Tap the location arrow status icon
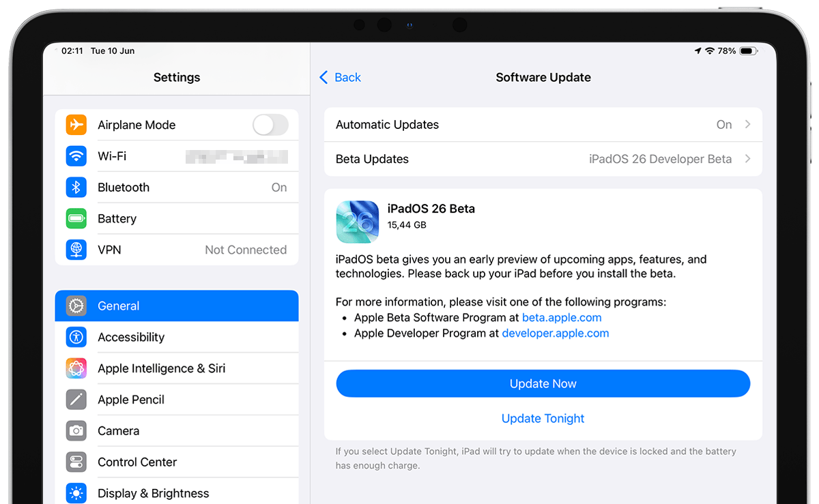The width and height of the screenshot is (819, 504). click(698, 51)
